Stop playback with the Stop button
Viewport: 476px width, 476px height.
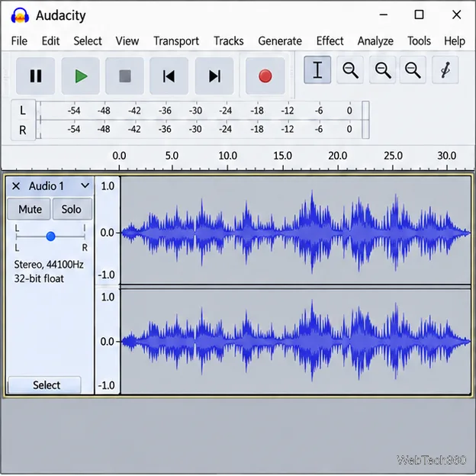coord(125,76)
